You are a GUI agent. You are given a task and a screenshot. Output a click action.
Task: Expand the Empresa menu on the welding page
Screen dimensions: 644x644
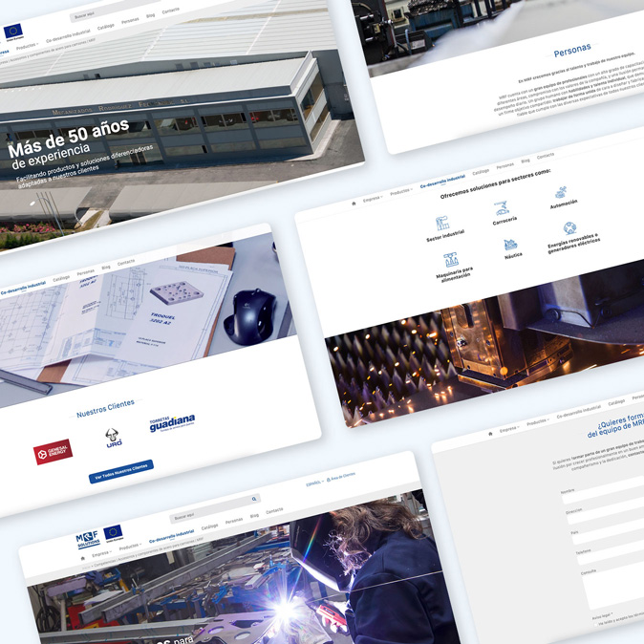point(101,553)
